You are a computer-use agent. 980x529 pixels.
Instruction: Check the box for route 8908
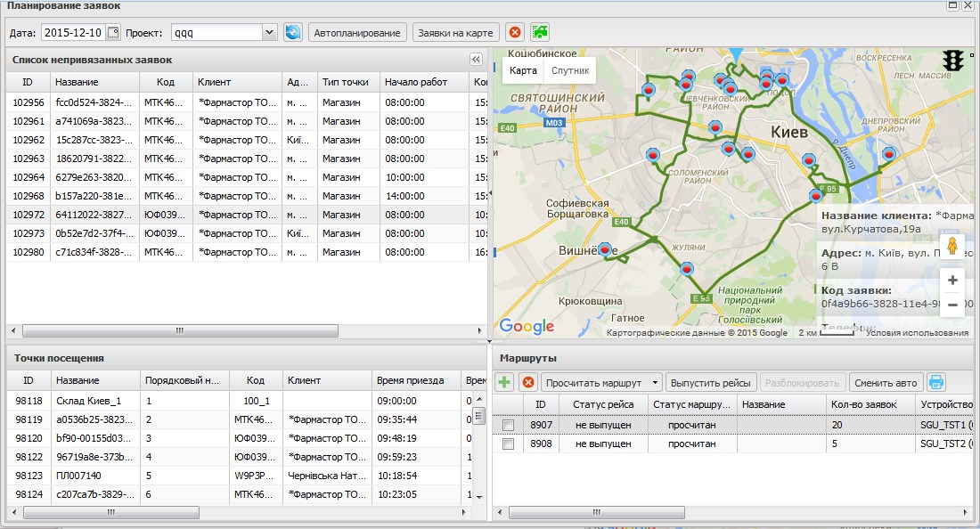pos(508,444)
